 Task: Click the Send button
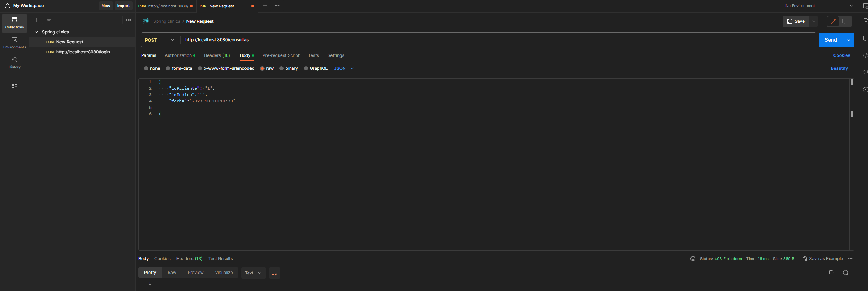(x=831, y=40)
